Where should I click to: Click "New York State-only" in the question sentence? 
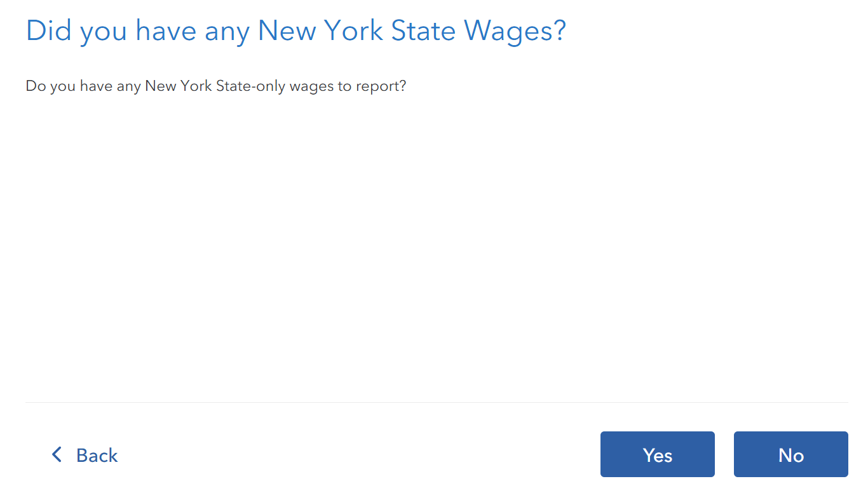pos(215,86)
